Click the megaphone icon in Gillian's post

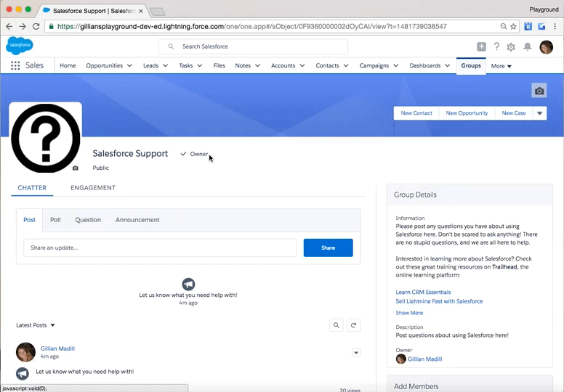point(23,373)
